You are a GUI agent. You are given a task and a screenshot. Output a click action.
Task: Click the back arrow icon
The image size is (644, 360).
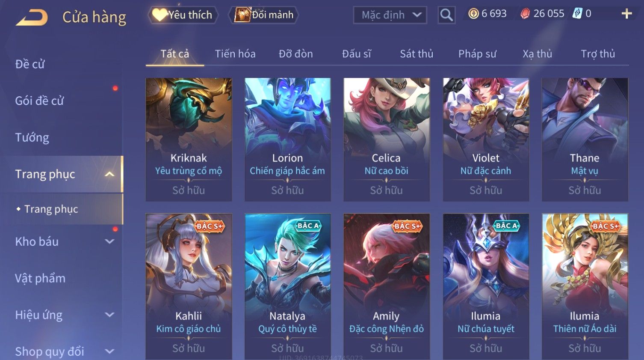[32, 18]
